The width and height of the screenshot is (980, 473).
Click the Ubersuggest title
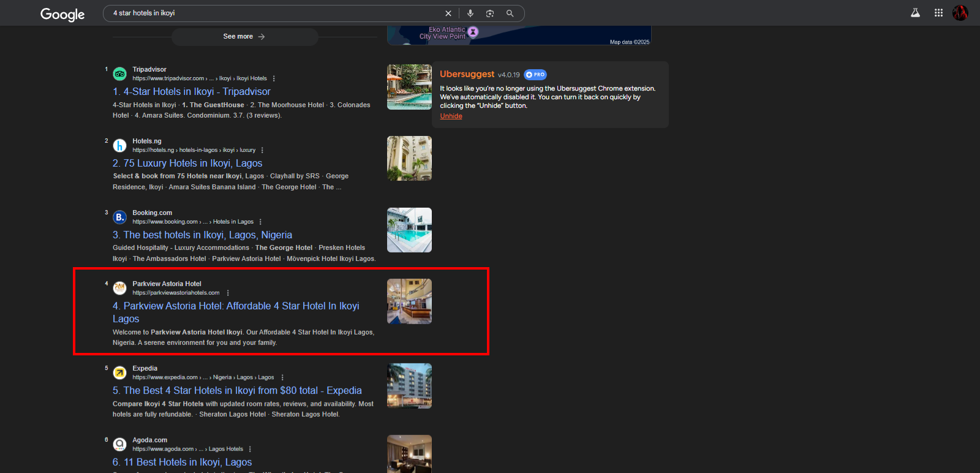pos(467,74)
